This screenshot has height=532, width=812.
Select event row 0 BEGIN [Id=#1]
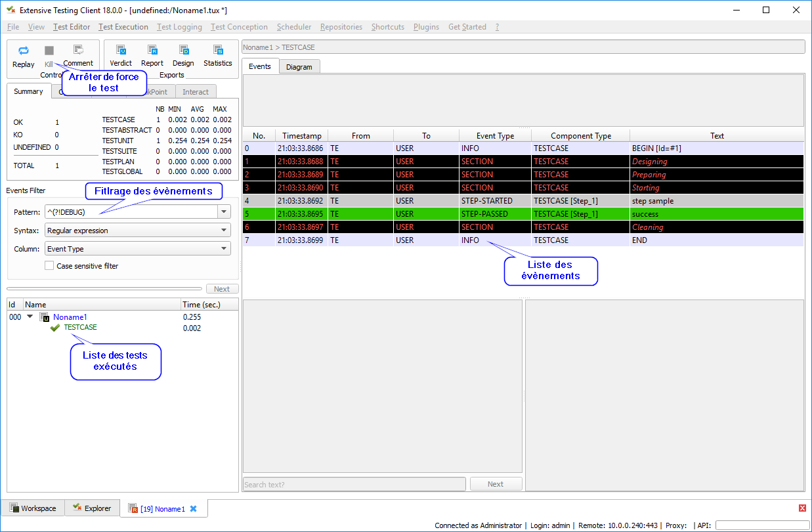[x=523, y=148]
